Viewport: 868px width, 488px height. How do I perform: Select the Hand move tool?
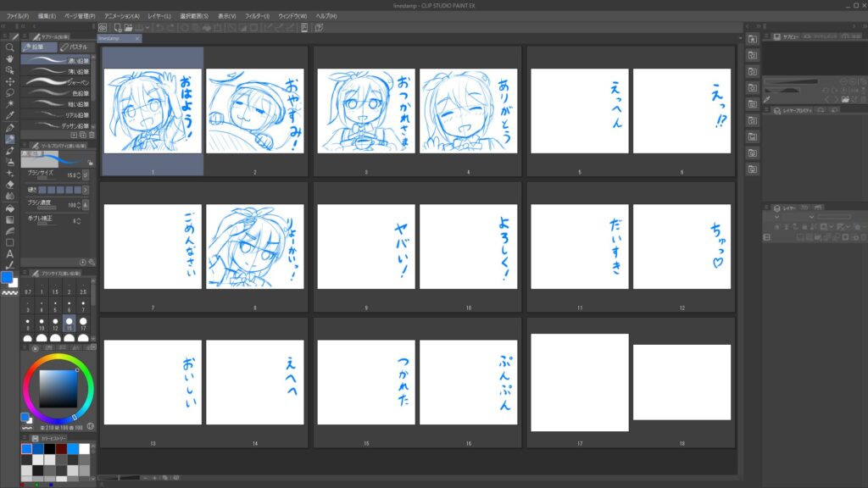[x=10, y=59]
